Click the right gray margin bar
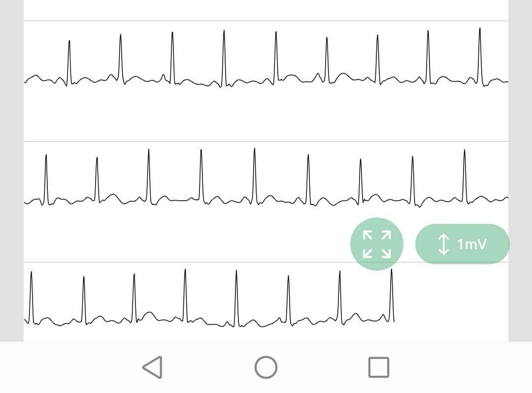Screen dimensions: 532x393 click(x=520, y=148)
